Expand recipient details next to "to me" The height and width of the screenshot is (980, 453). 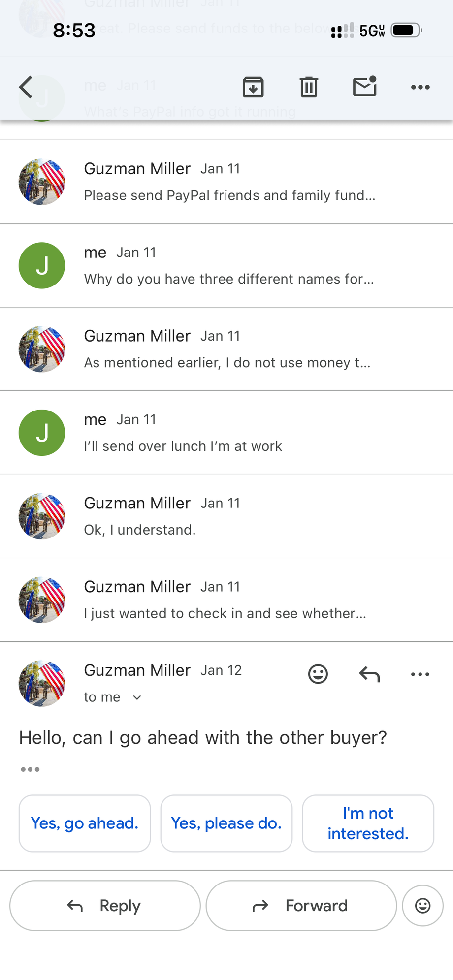point(137,697)
